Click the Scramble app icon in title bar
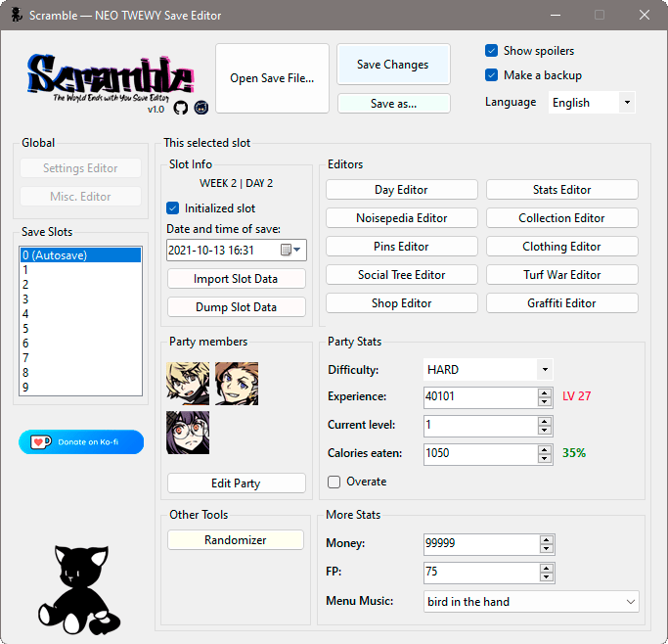668x644 pixels. (x=17, y=15)
